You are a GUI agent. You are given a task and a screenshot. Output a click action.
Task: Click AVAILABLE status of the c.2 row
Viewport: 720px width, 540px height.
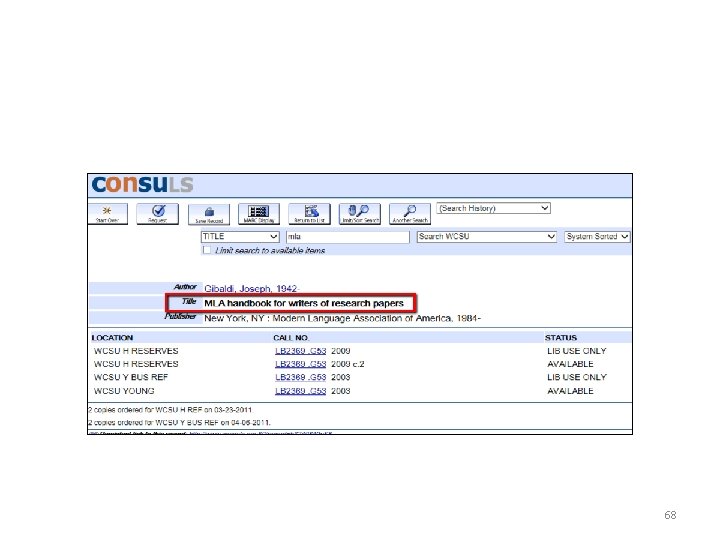click(570, 364)
